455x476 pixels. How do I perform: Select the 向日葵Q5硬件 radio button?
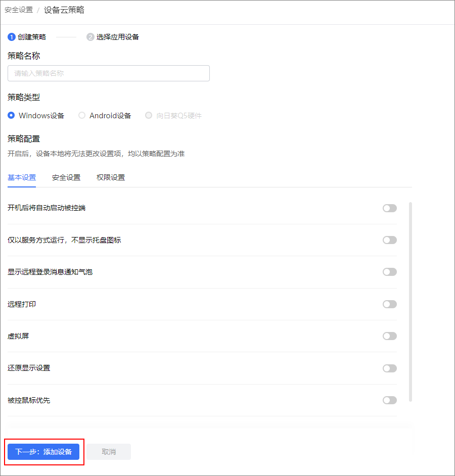(x=149, y=115)
